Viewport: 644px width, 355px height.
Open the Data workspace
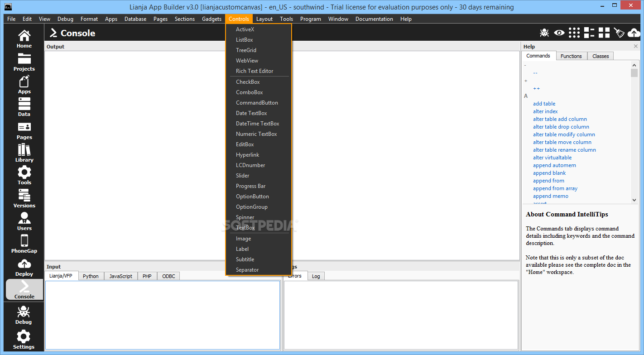[24, 107]
